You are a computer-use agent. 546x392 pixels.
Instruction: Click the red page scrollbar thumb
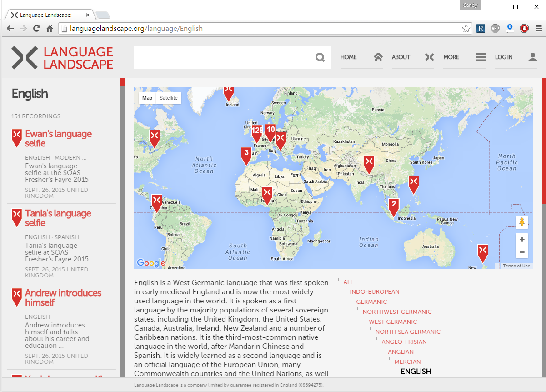click(544, 142)
